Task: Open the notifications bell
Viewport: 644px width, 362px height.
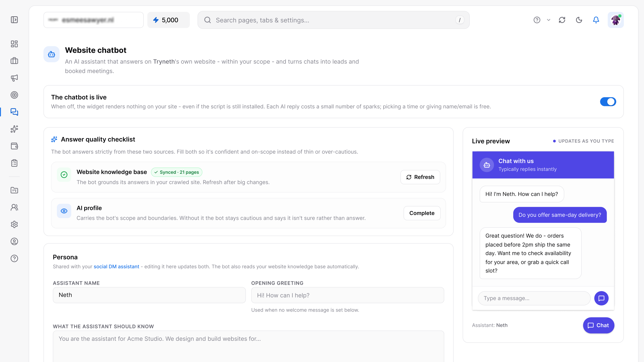Action: 596,20
